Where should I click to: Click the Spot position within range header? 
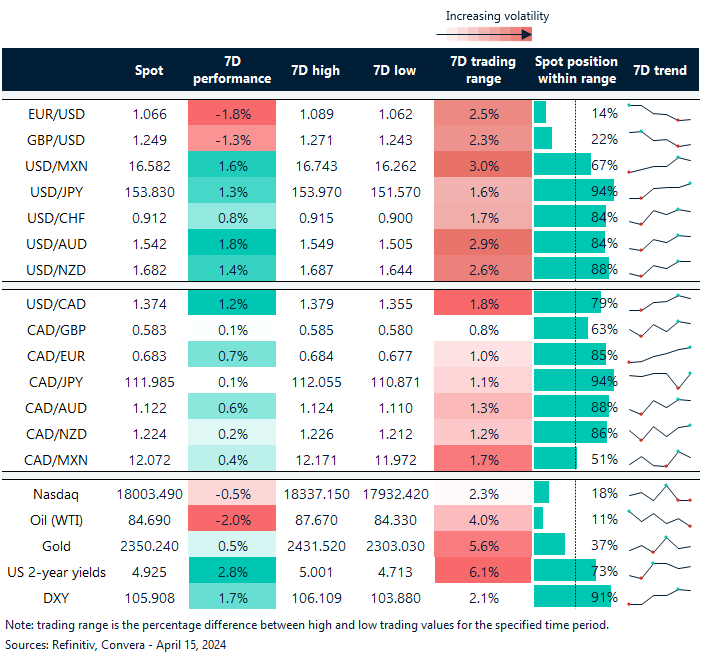pyautogui.click(x=576, y=70)
